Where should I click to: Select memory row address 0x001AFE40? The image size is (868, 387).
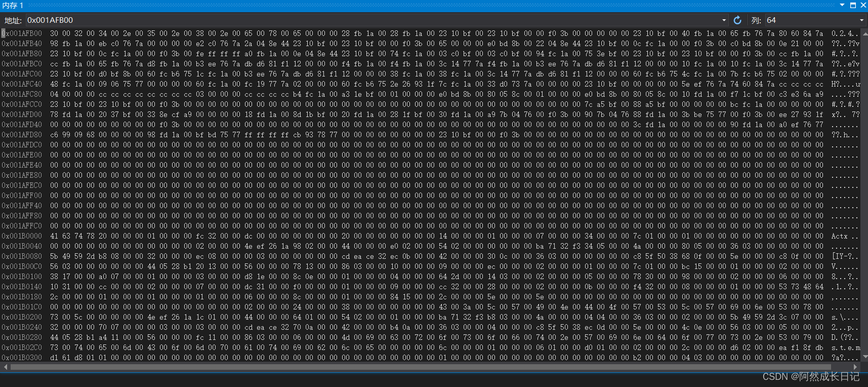(x=22, y=165)
